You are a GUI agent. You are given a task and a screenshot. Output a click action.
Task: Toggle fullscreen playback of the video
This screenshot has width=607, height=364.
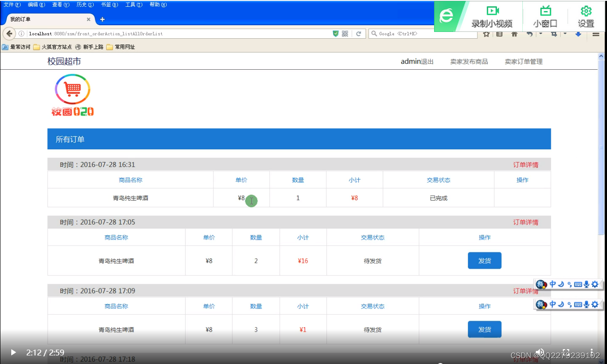566,352
